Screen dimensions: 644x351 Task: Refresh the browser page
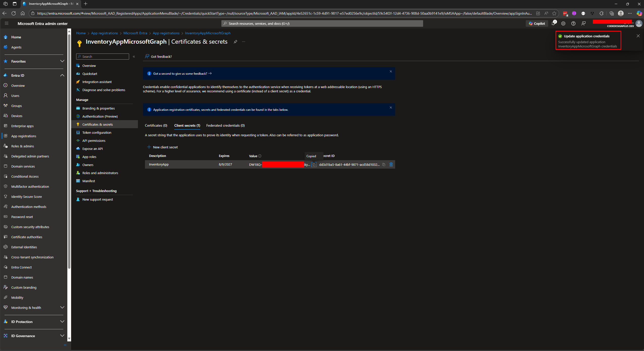pyautogui.click(x=14, y=13)
